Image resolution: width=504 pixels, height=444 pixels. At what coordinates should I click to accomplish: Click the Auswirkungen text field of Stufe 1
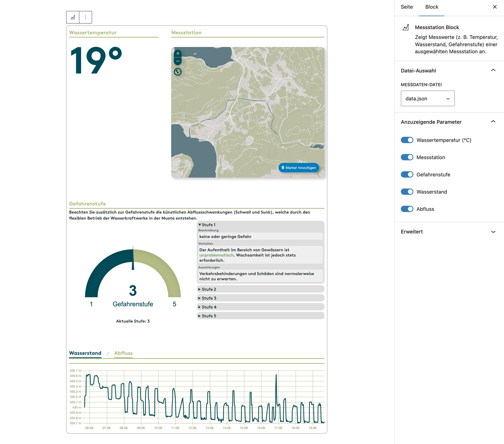click(260, 276)
